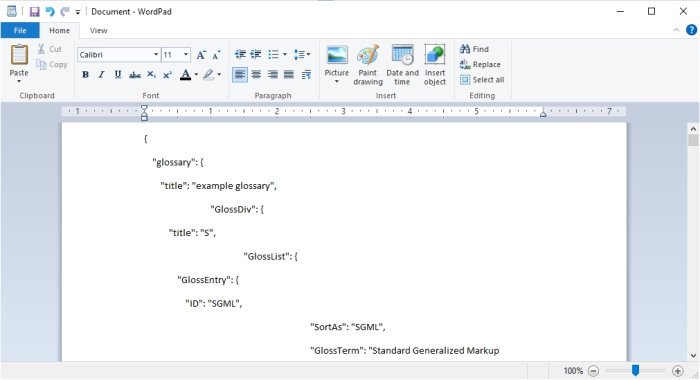Open the font size 11 dropdown

pos(186,54)
